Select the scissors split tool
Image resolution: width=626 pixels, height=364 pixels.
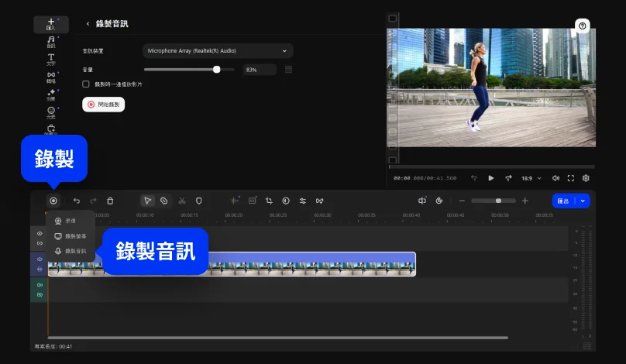pos(181,201)
